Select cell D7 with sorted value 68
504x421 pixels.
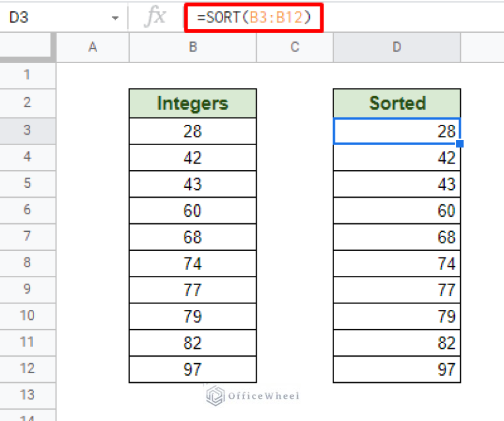397,237
